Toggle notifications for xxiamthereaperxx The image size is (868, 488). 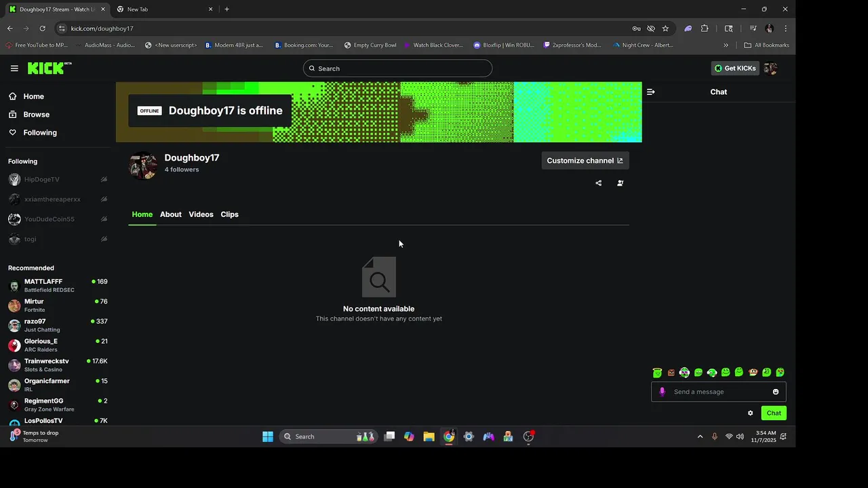104,199
